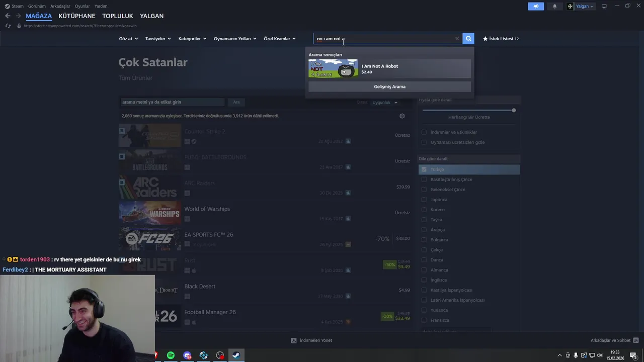Click the I Am Not A Robot thumbnail
Screen dimensions: 644x362
tap(334, 68)
